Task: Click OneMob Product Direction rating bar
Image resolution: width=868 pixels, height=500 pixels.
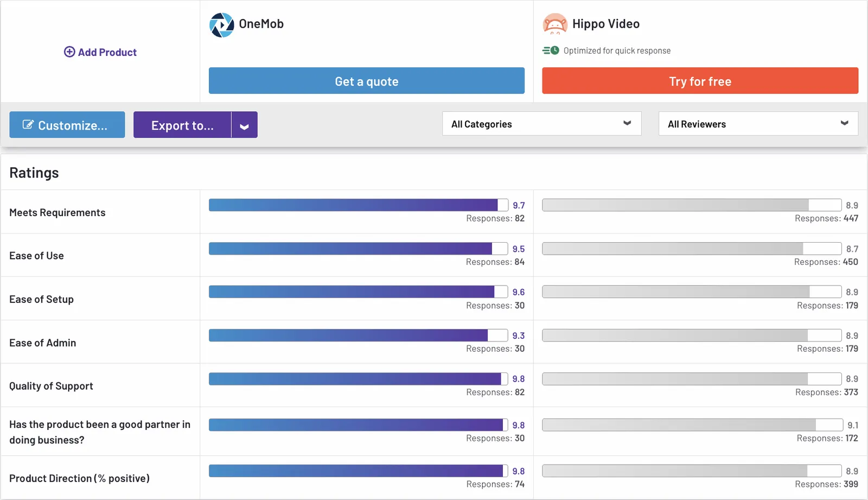Action: [359, 471]
